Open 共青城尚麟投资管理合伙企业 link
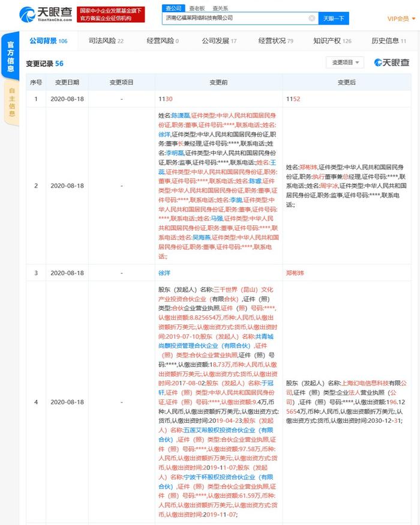Screen dimensions: 420x525 (x=216, y=341)
